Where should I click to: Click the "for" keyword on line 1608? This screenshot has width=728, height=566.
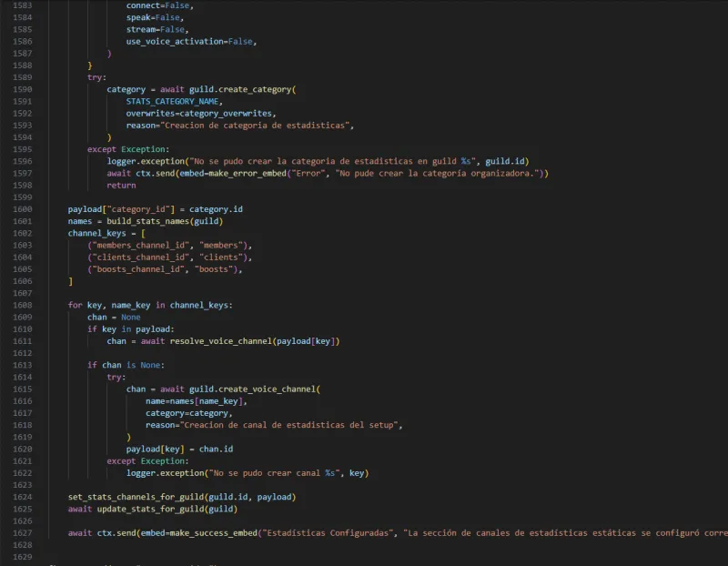(75, 305)
